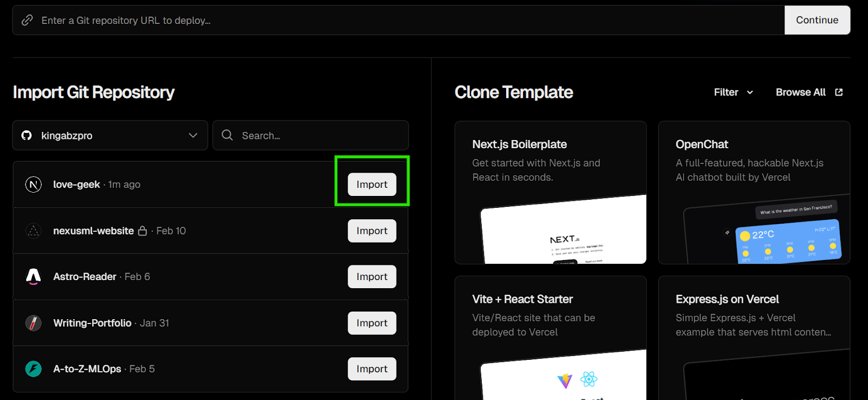Viewport: 868px width, 400px height.
Task: Select the Vite + React Starter title
Action: [522, 299]
